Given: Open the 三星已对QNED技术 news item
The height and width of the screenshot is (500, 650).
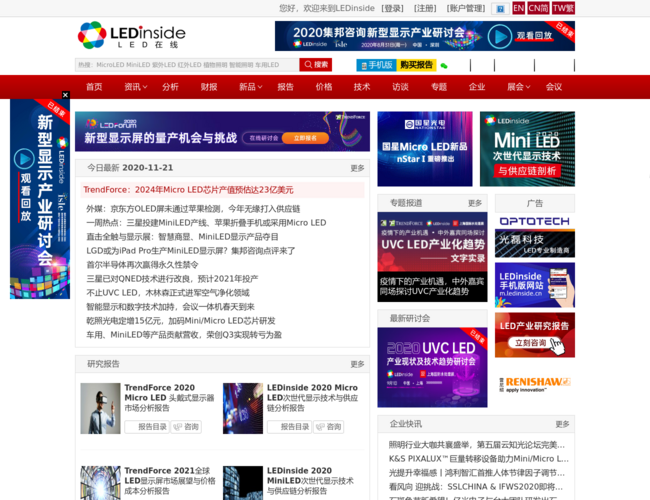Looking at the screenshot, I should coord(172,279).
